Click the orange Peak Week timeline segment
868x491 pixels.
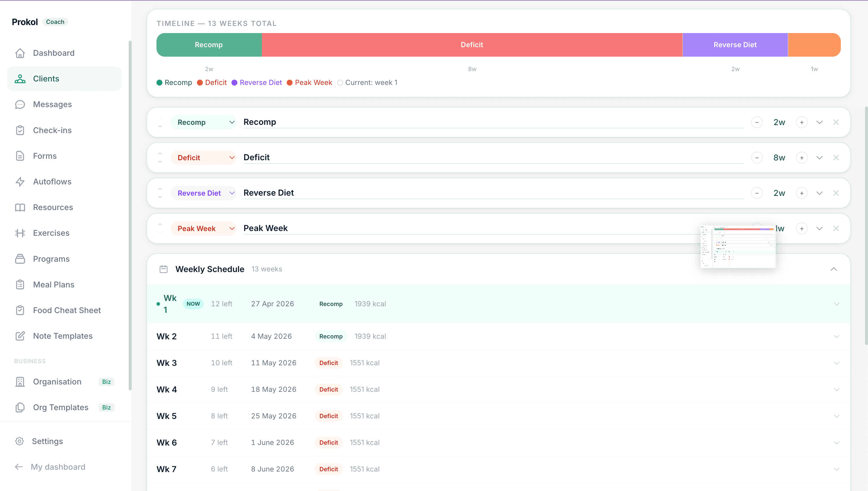tap(814, 45)
